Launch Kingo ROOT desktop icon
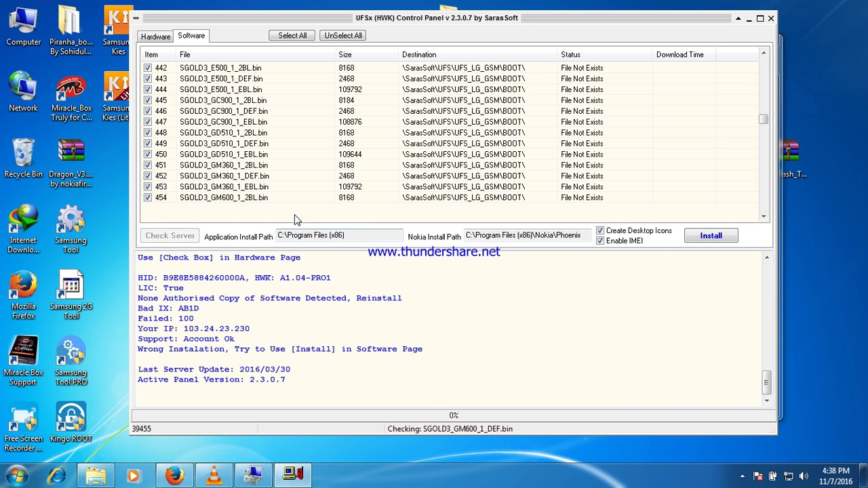 [71, 423]
